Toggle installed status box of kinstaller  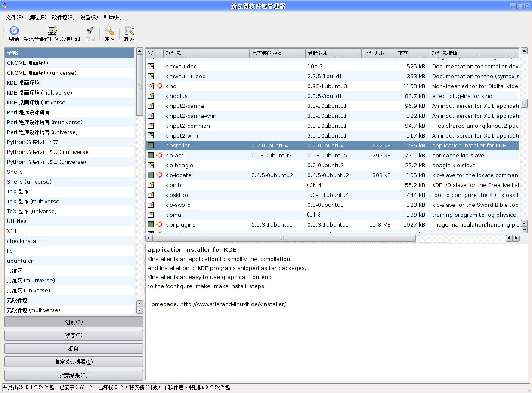click(x=151, y=145)
